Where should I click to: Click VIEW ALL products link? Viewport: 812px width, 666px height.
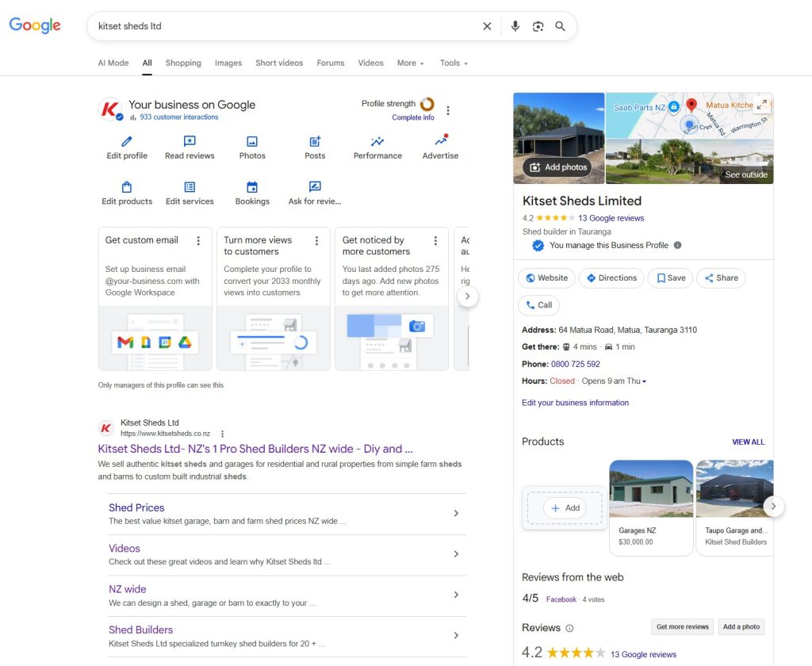pos(749,442)
